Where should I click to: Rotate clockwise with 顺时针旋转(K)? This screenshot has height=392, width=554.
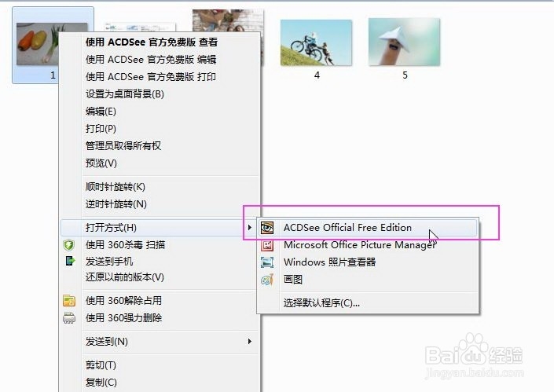tap(116, 186)
